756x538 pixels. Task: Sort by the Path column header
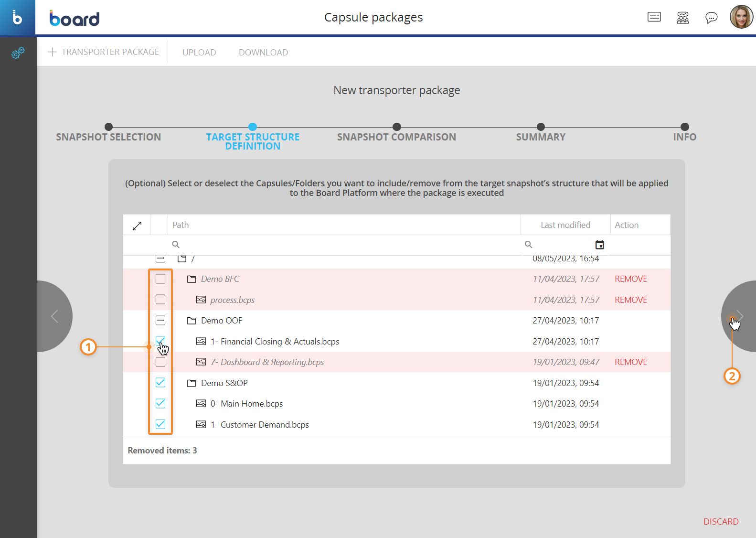(x=344, y=225)
